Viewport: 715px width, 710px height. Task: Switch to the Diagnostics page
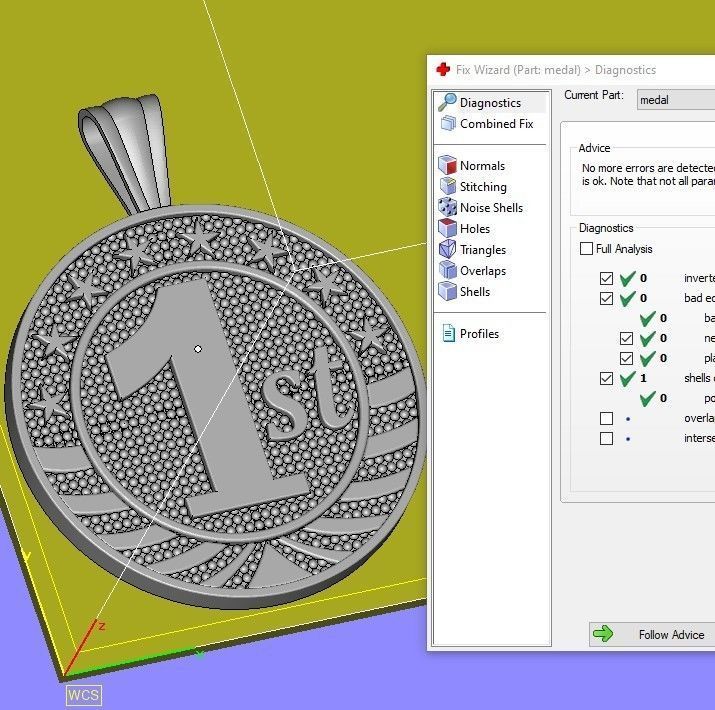coord(491,103)
